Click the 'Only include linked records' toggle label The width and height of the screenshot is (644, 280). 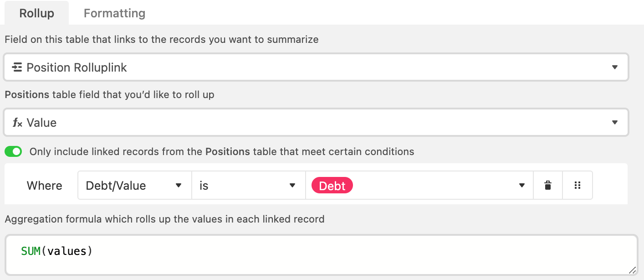pyautogui.click(x=222, y=152)
